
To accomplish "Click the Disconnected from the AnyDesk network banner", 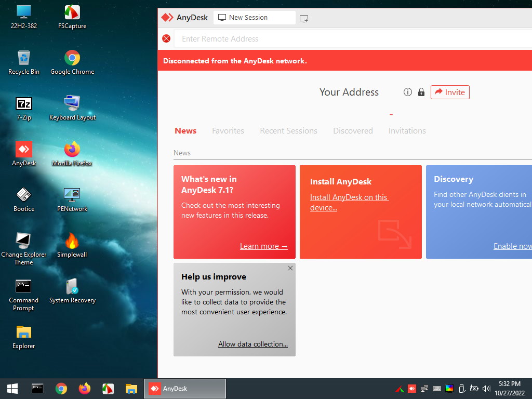I will pyautogui.click(x=345, y=61).
